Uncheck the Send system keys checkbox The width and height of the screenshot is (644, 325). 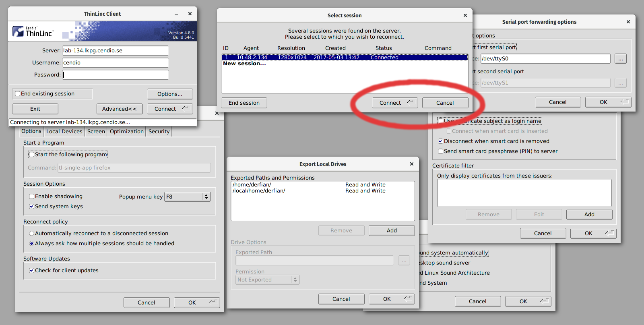tap(32, 207)
